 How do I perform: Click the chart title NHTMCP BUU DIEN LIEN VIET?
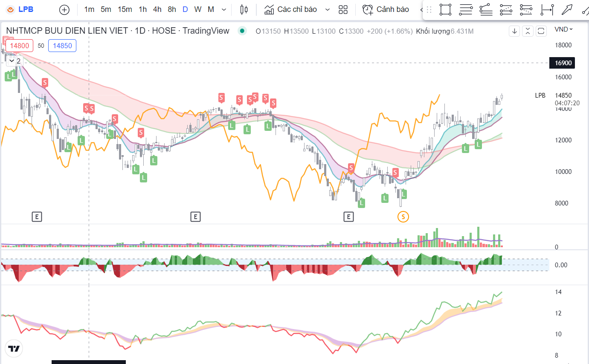[67, 31]
